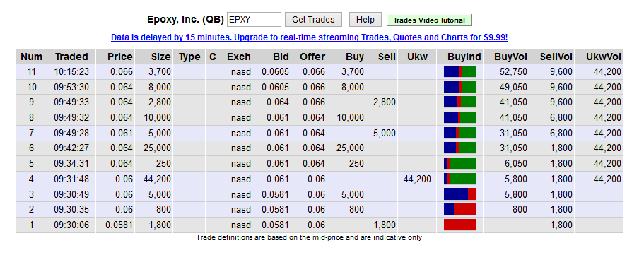
Task: Select the all-red BuyInd bar of trade 1
Action: point(459,225)
